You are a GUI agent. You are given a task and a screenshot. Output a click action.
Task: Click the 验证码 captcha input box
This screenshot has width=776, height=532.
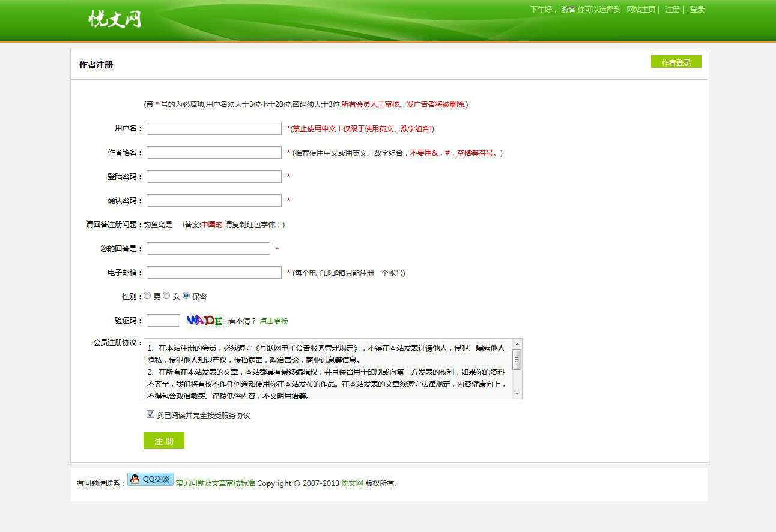click(x=163, y=321)
